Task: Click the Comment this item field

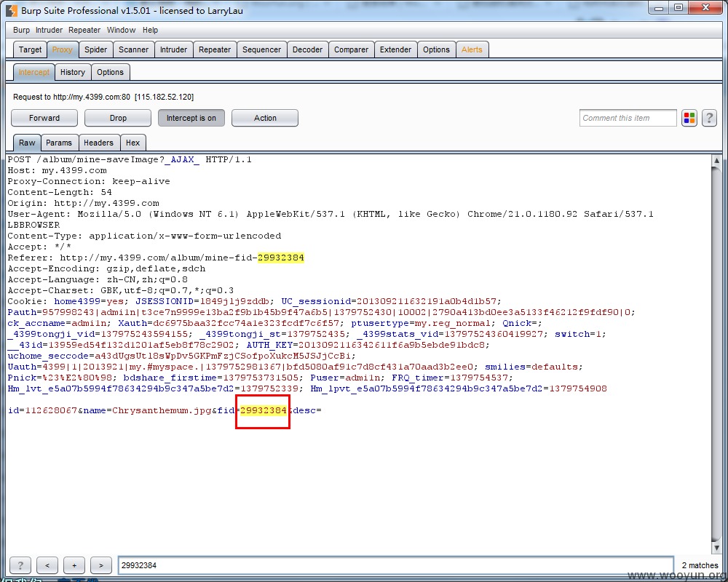Action: [628, 118]
